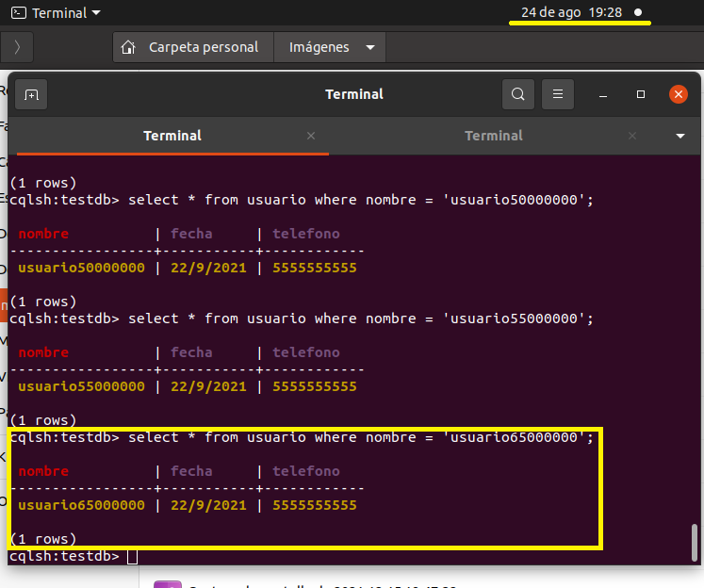704x588 pixels.
Task: Maximize the Terminal window
Action: 641,94
